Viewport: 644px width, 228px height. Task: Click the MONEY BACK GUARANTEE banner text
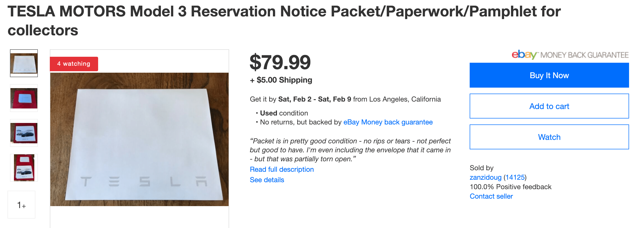(584, 55)
